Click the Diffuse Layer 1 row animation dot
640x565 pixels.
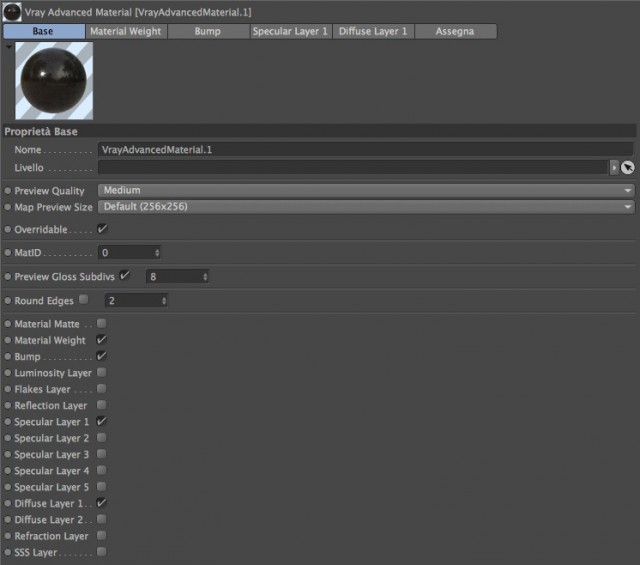[x=8, y=504]
